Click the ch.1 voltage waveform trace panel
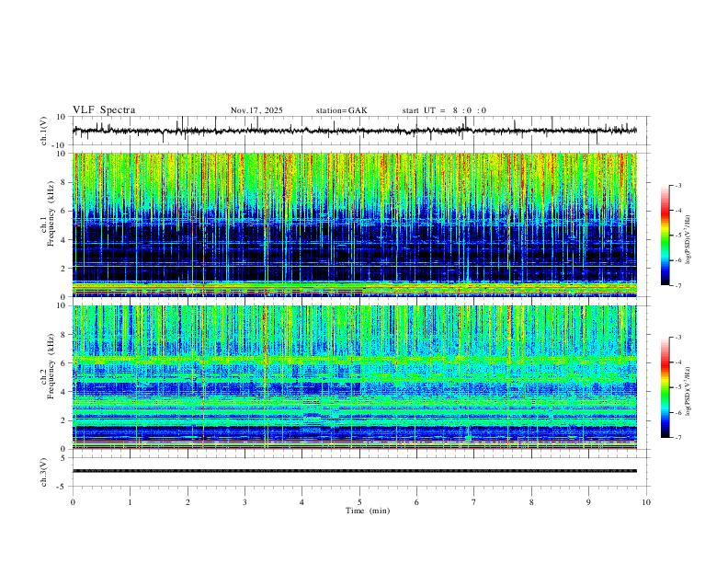728x563 pixels. tap(360, 131)
